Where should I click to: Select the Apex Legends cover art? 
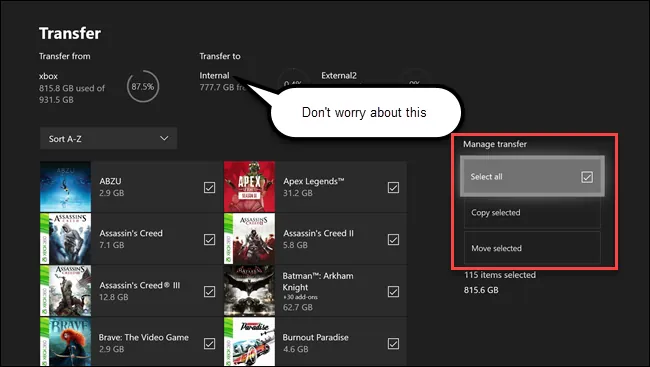coord(250,187)
